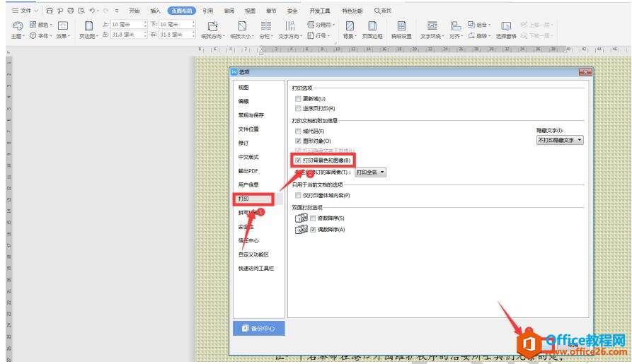632x364 pixels.
Task: Click the 旋转 (Rotate) icon
Action: 471,36
